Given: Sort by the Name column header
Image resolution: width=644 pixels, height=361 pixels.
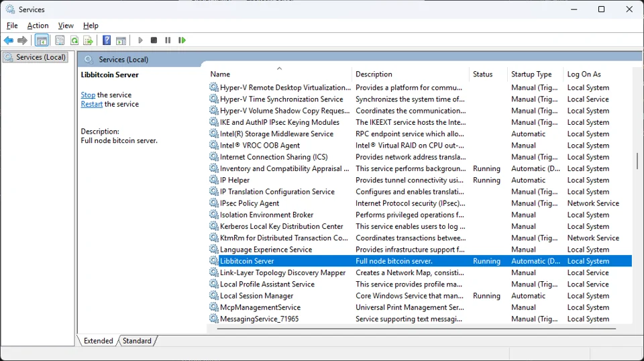Looking at the screenshot, I should [279, 74].
